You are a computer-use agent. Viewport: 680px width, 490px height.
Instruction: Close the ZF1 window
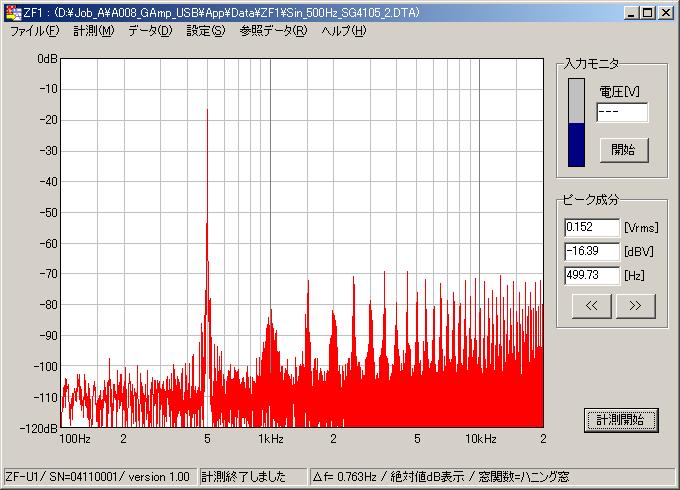666,13
